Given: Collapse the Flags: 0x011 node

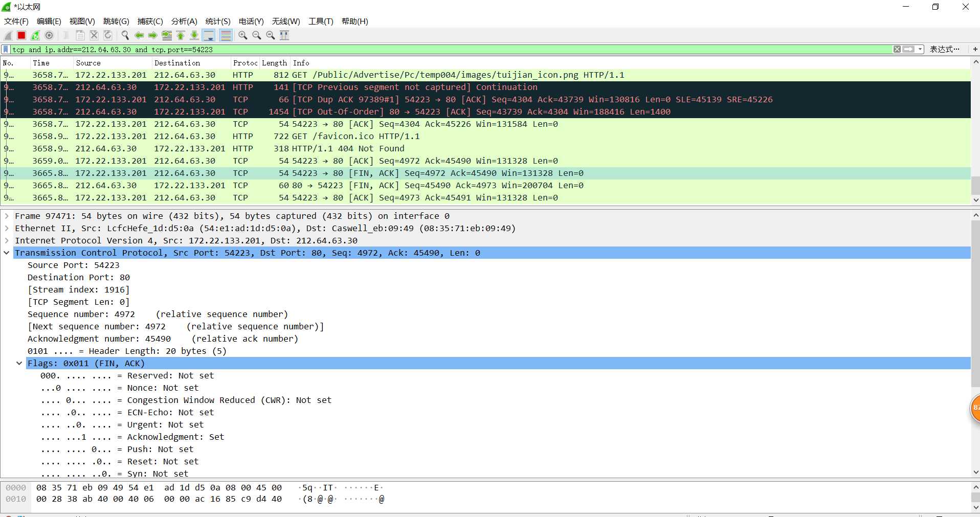Looking at the screenshot, I should click(x=19, y=363).
